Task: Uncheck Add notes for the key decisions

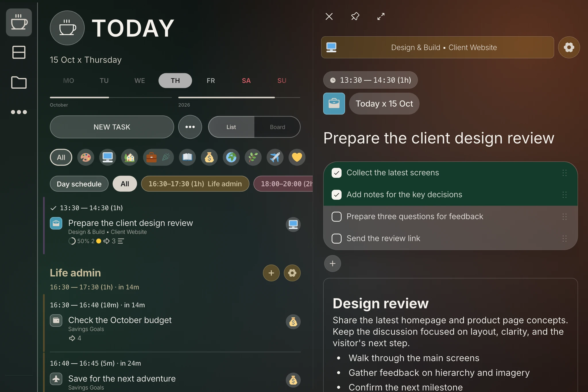Action: [x=336, y=195]
